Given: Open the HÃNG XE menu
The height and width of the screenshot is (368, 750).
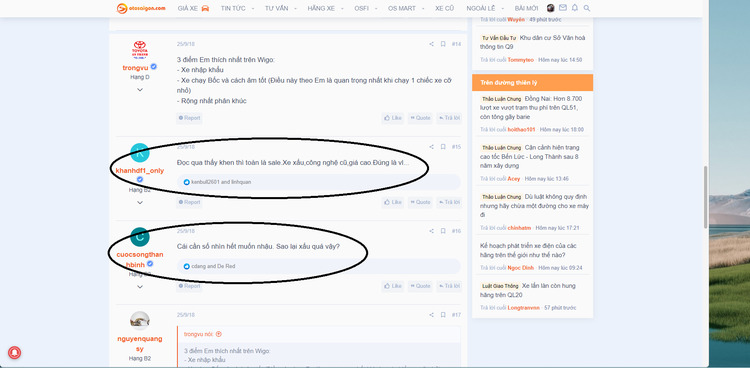Looking at the screenshot, I should pyautogui.click(x=321, y=8).
